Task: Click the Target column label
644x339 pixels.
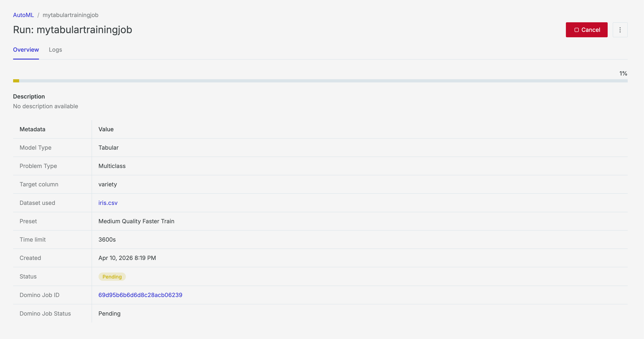Action: tap(39, 184)
